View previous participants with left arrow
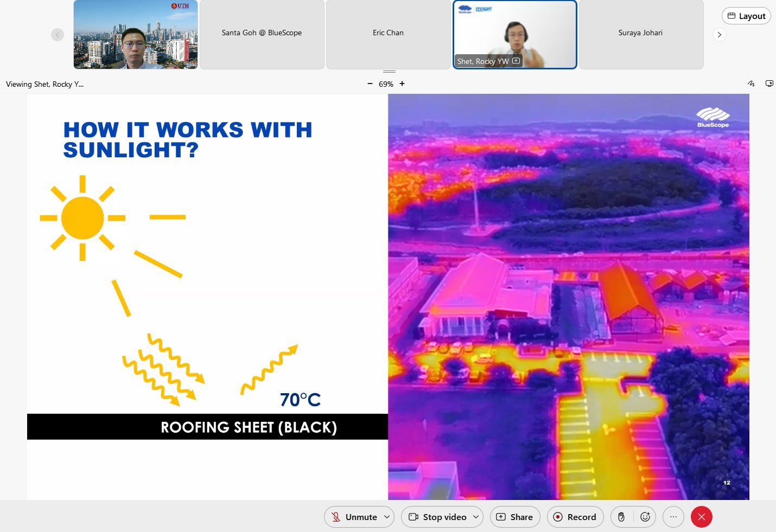776x532 pixels. pos(58,34)
